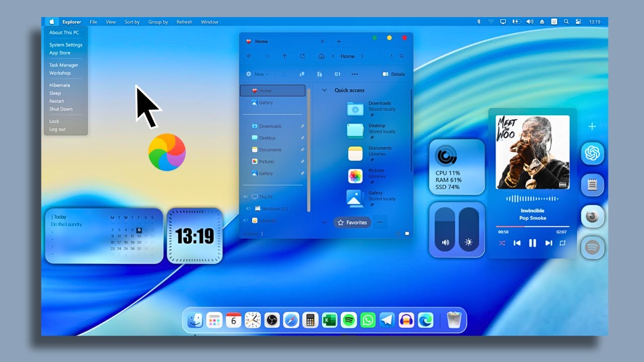
Task: Launch Audacity from the dock
Action: pyautogui.click(x=406, y=320)
